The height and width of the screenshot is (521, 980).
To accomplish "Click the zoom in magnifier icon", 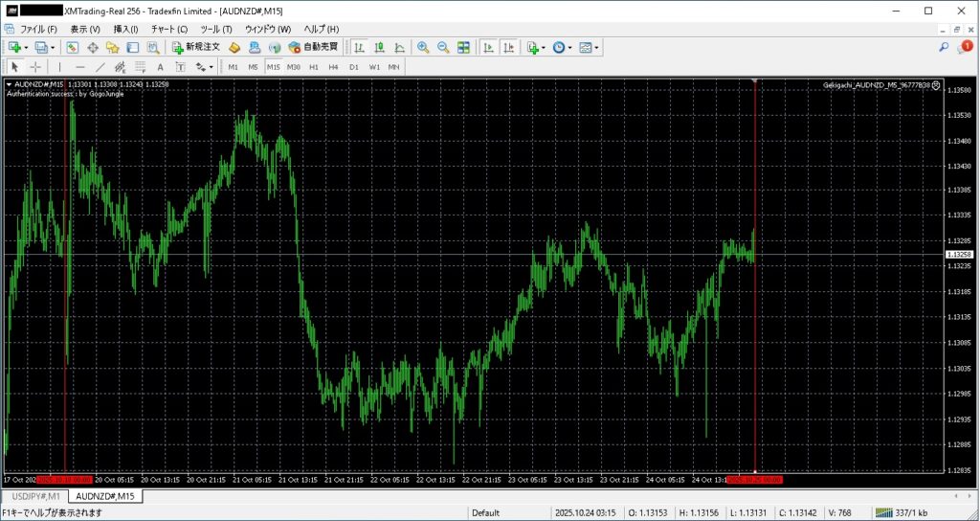I will pos(422,47).
